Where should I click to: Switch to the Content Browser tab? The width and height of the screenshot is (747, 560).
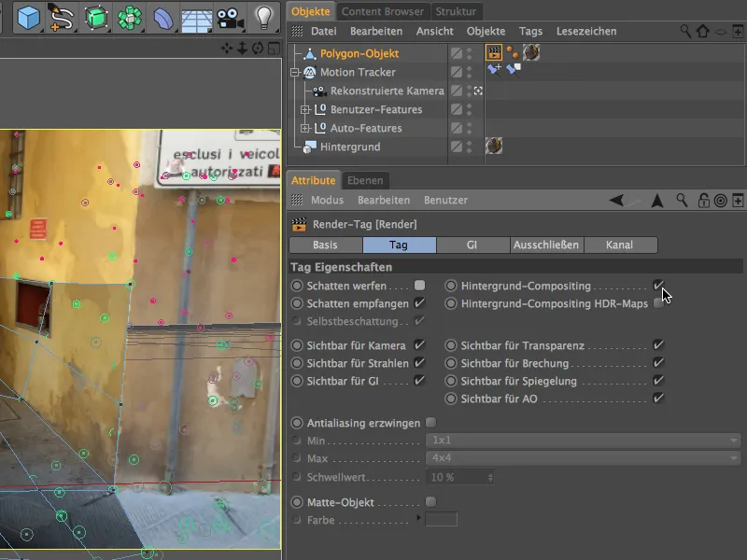pos(383,11)
